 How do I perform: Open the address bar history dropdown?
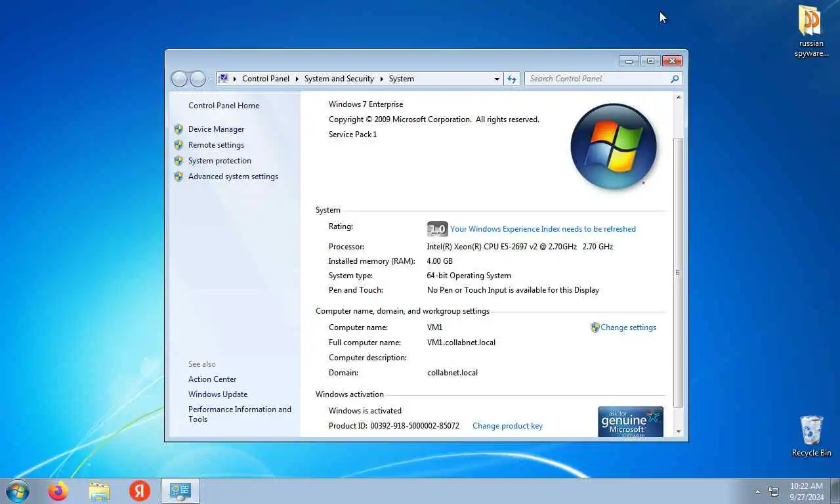(x=497, y=79)
